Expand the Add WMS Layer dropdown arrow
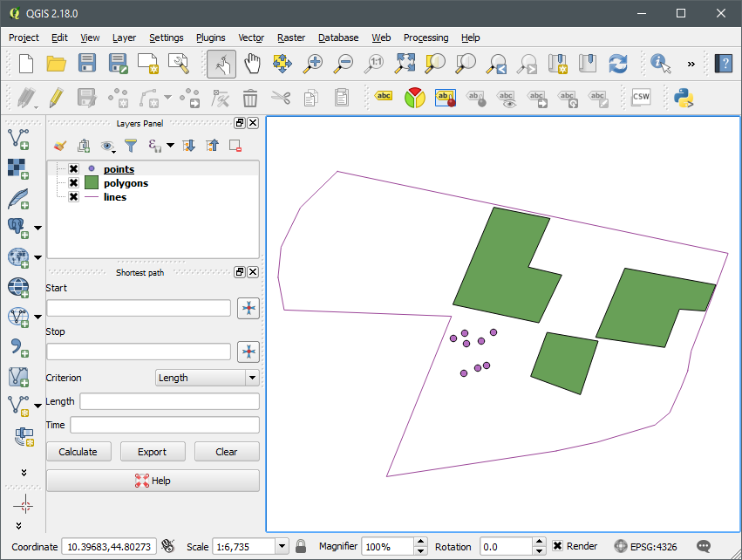Image resolution: width=742 pixels, height=560 pixels. click(38, 258)
